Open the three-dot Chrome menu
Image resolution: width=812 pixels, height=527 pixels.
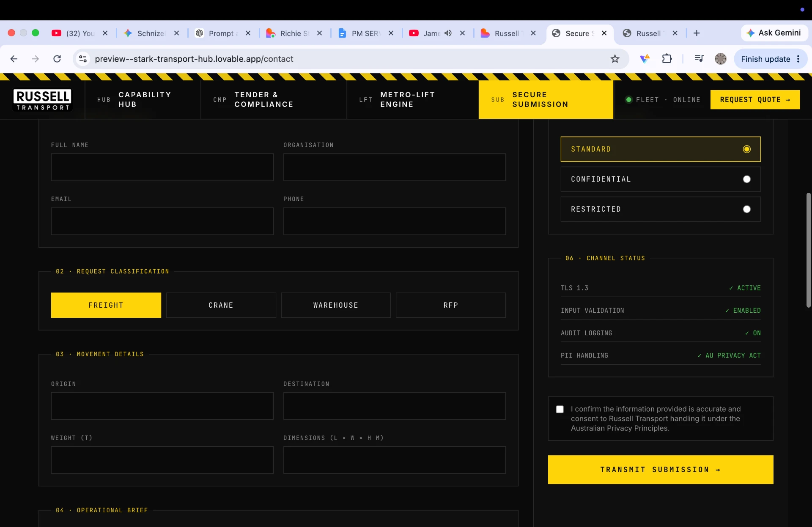click(x=798, y=59)
